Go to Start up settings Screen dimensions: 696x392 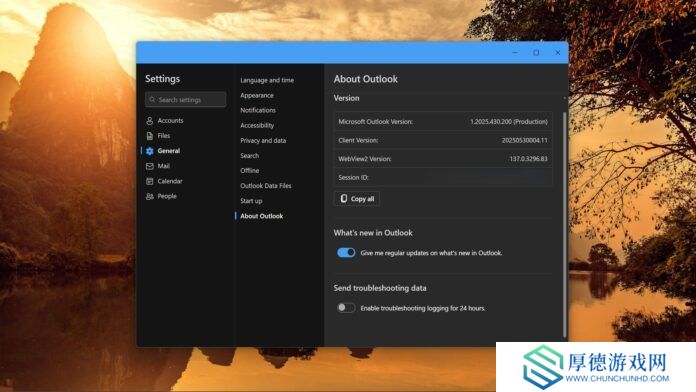coord(251,201)
